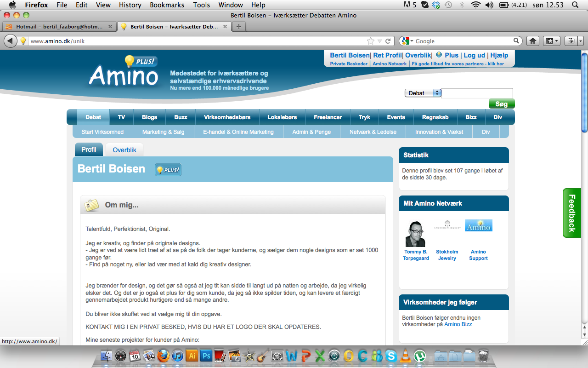
Task: Click the search magnifier in the Google box
Action: tap(516, 41)
